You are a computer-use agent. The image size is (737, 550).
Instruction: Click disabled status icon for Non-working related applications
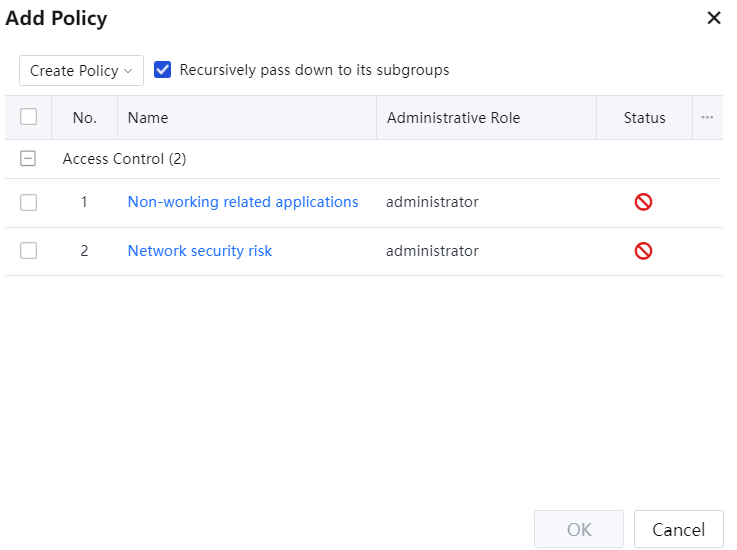click(644, 202)
